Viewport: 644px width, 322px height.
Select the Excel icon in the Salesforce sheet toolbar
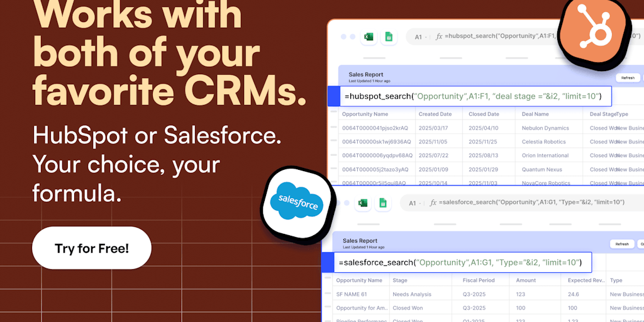pos(363,203)
